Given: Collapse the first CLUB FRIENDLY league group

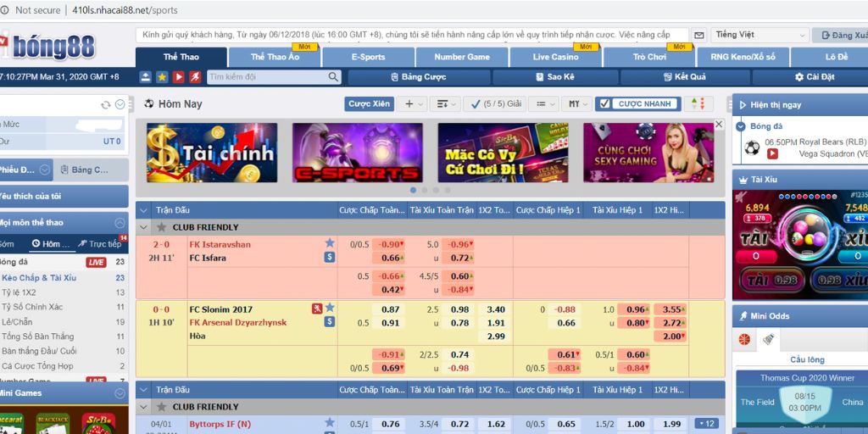Looking at the screenshot, I should 143,227.
